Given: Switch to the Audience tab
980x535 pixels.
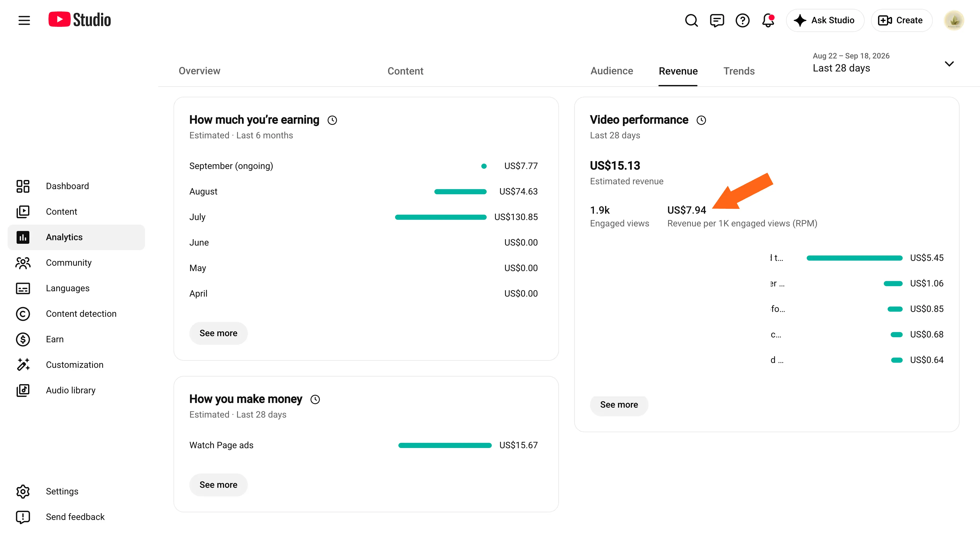Looking at the screenshot, I should click(x=611, y=71).
